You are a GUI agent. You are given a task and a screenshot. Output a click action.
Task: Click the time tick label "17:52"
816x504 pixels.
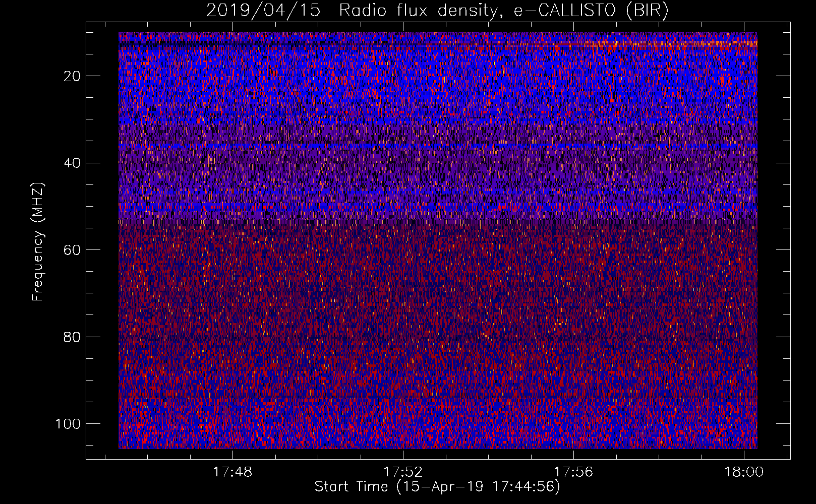(403, 472)
